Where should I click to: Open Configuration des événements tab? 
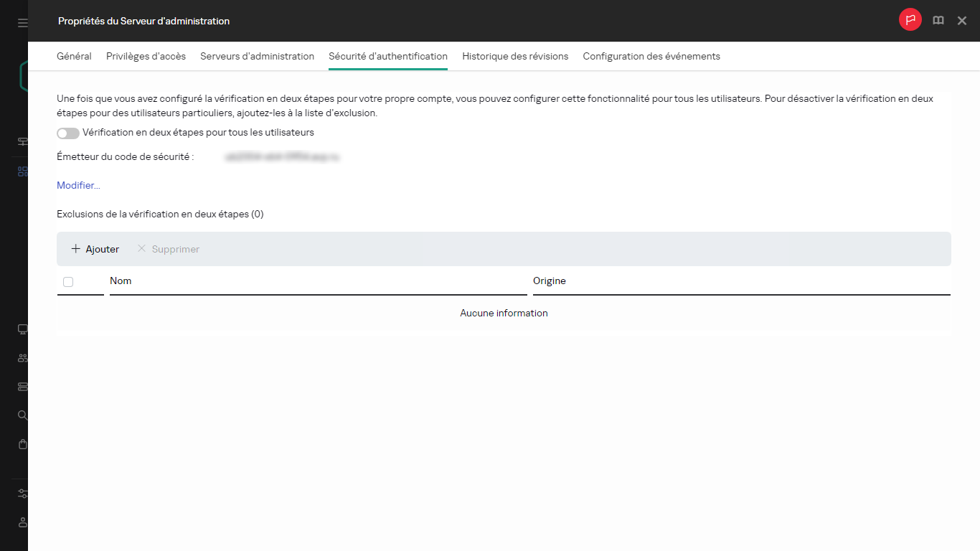pos(651,56)
